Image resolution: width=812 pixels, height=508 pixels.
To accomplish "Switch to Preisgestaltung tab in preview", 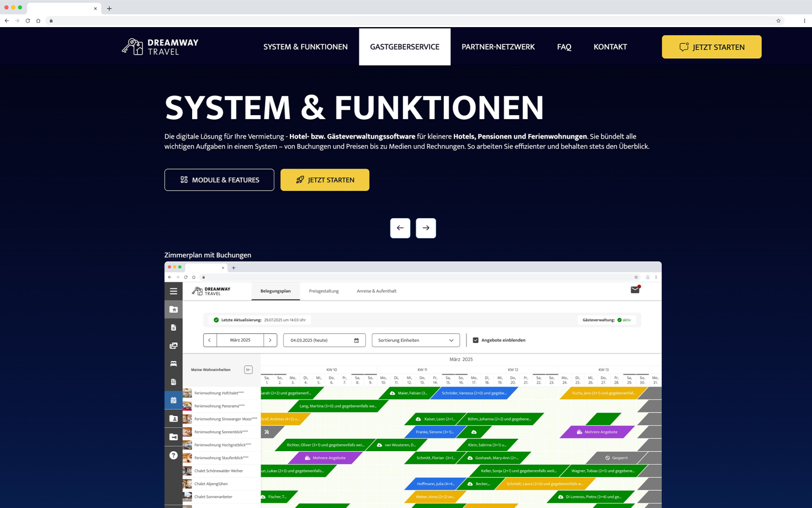I will [323, 291].
